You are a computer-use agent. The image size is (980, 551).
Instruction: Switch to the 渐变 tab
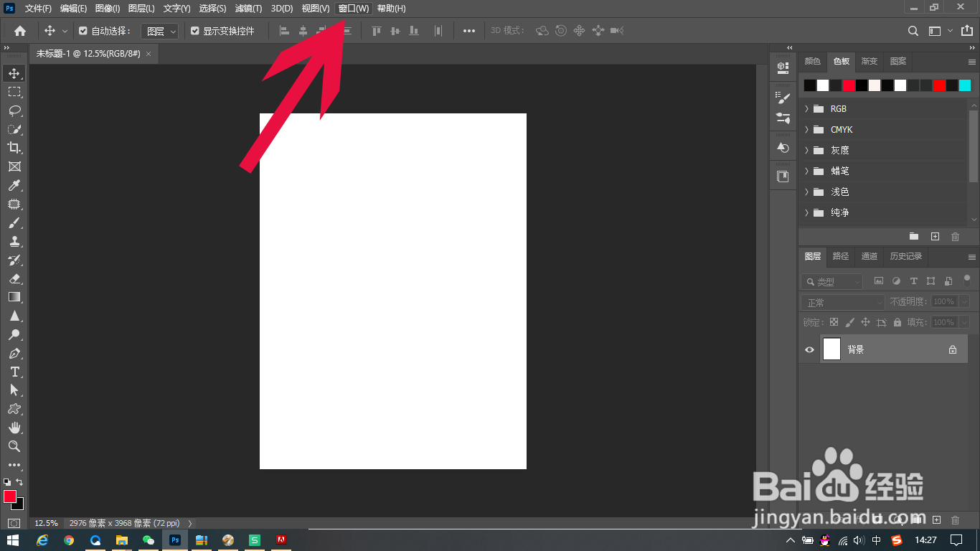[x=870, y=61]
